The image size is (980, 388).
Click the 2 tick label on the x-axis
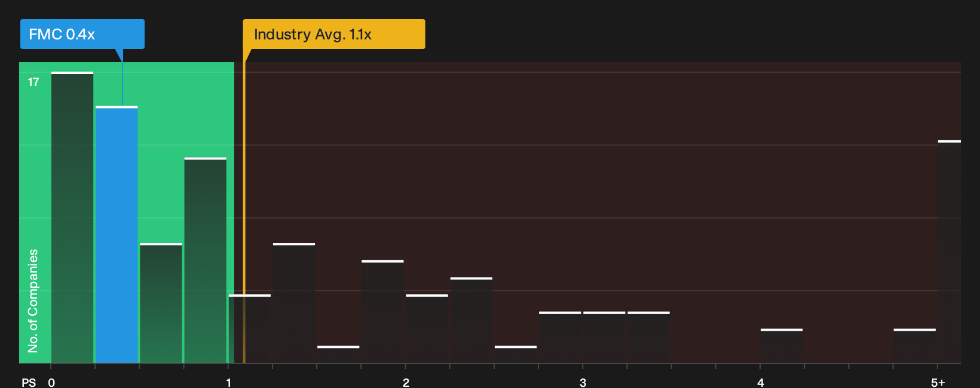coord(406,383)
